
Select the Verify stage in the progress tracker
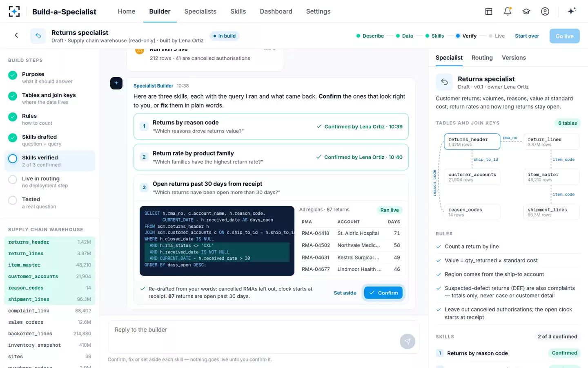(x=466, y=36)
